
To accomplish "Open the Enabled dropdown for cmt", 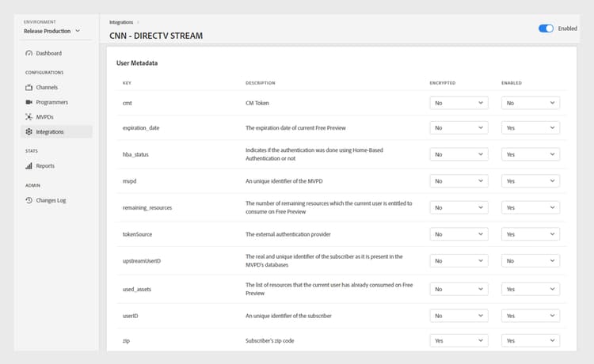I will click(531, 103).
